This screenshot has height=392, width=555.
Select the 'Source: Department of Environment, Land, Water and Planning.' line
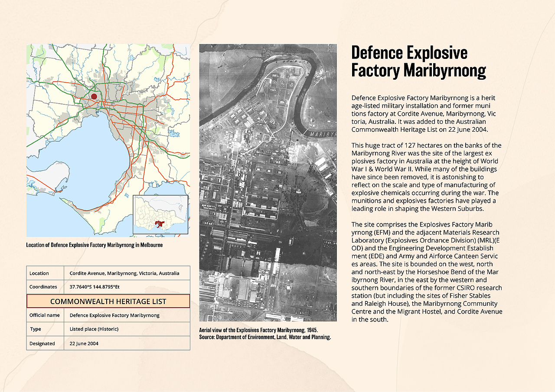point(265,337)
